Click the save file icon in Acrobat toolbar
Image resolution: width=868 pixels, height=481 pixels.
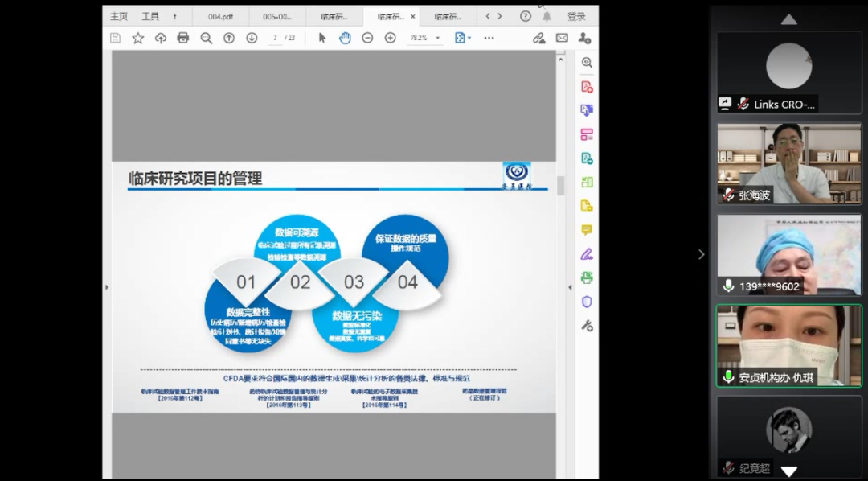tap(115, 38)
